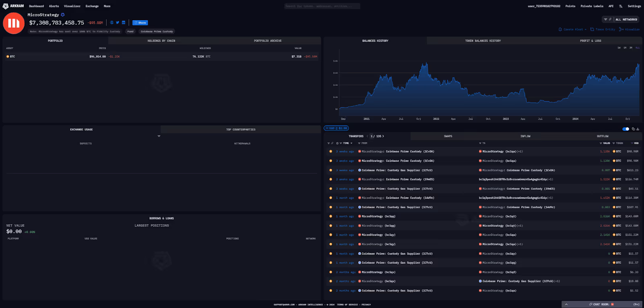Open the Alerts menu item

coord(54,6)
